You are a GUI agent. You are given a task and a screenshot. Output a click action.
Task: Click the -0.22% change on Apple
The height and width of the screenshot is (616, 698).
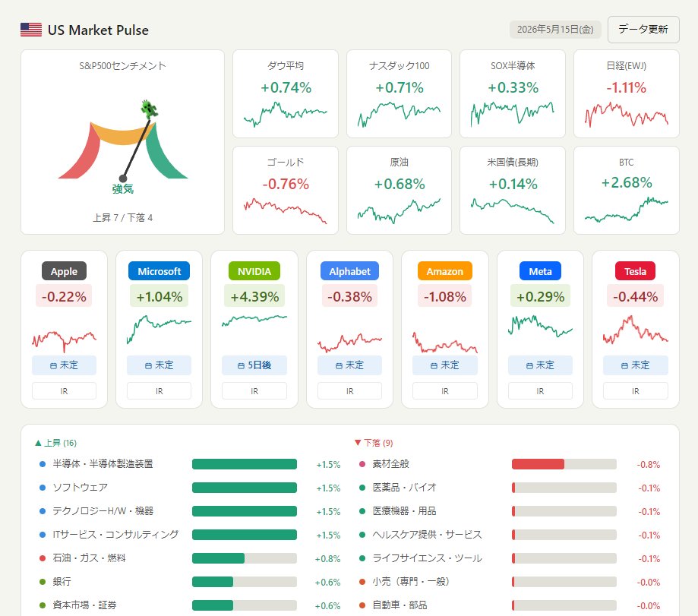click(64, 296)
